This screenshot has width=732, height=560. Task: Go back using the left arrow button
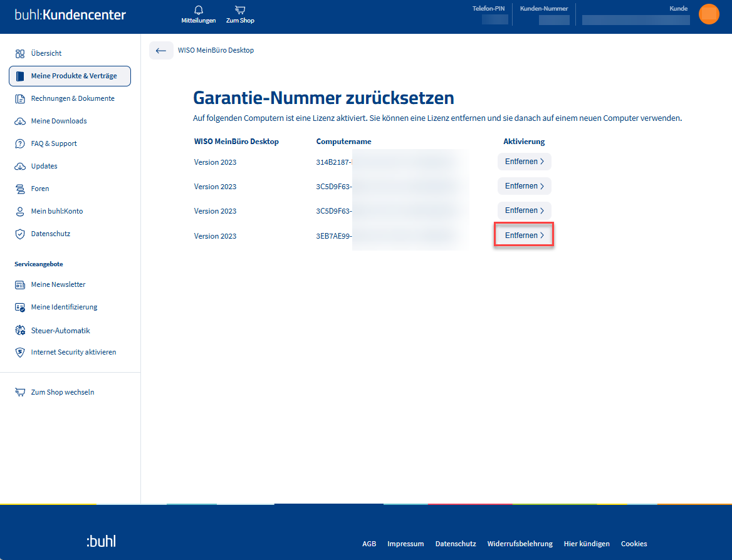[x=161, y=50]
